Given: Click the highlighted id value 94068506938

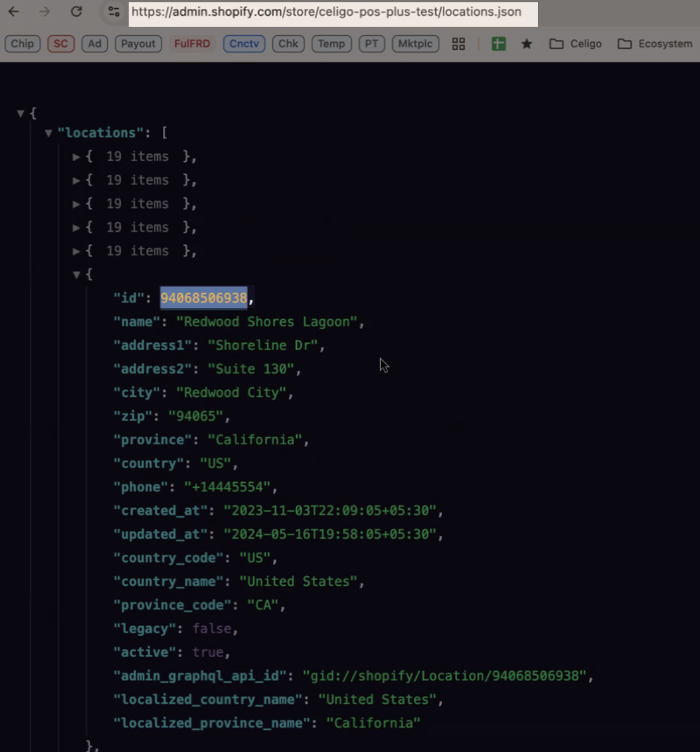Looking at the screenshot, I should pos(204,298).
